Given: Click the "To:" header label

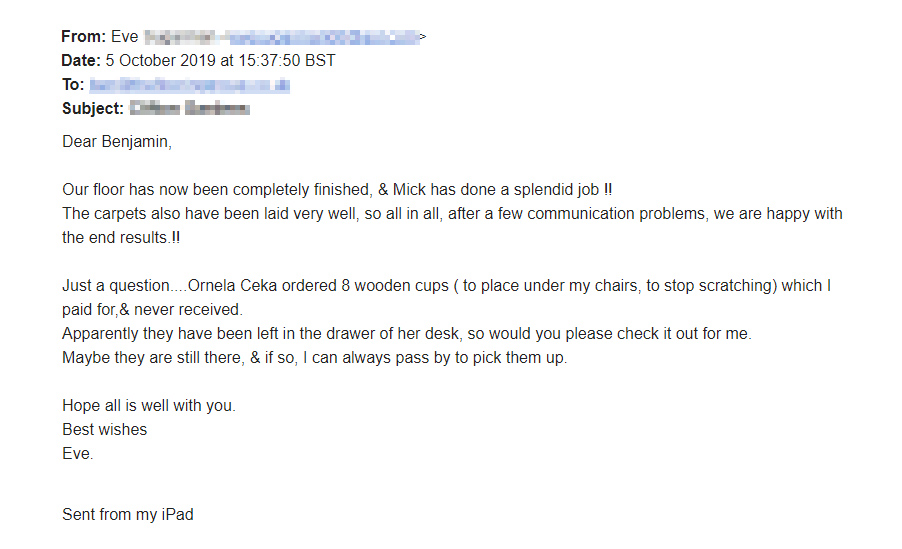Looking at the screenshot, I should click(73, 85).
